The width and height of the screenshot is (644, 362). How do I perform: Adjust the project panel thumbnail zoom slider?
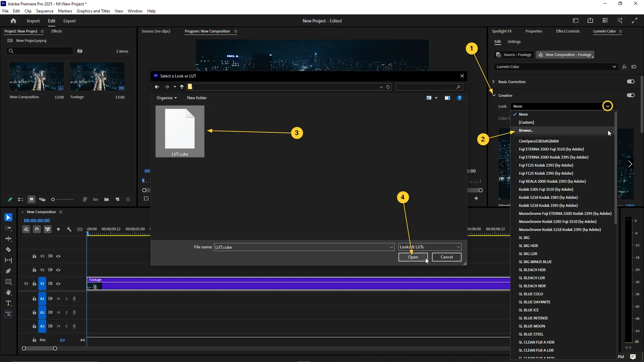53,199
